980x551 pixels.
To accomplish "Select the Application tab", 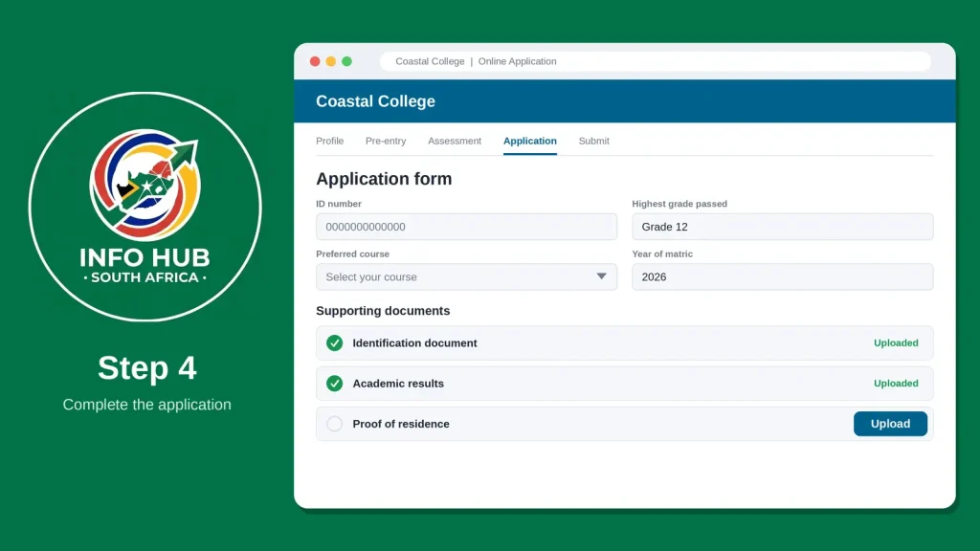I will point(530,142).
